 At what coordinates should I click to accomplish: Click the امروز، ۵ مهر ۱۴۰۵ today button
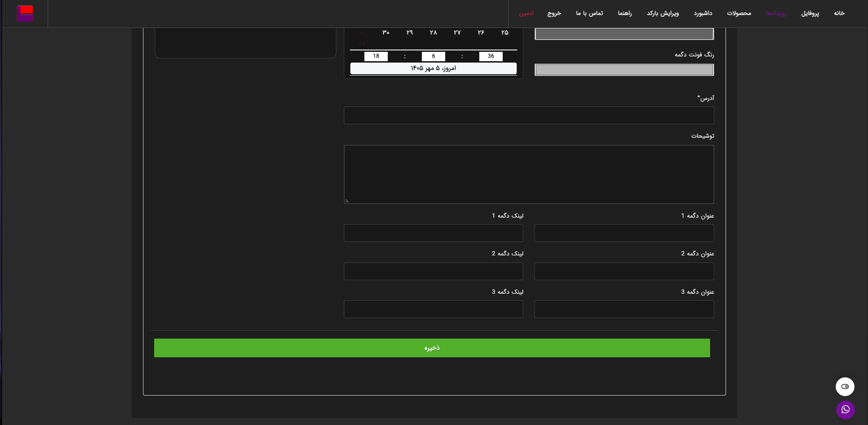point(433,68)
